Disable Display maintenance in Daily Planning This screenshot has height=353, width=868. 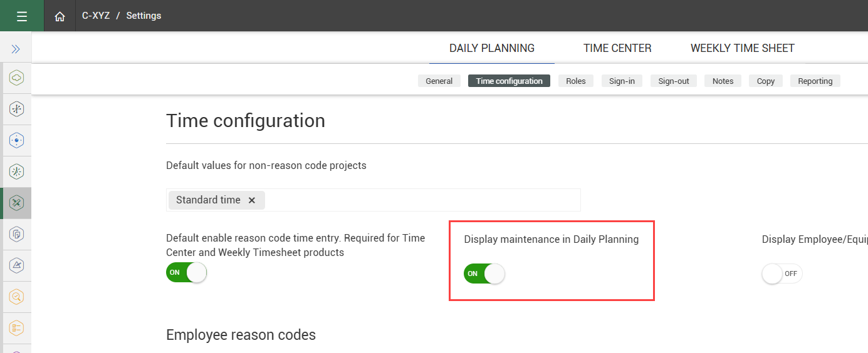484,274
